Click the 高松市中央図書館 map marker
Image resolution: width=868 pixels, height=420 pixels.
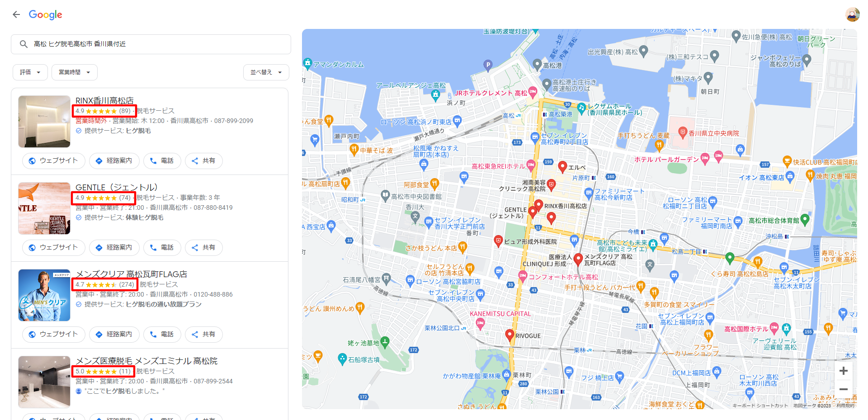(385, 195)
